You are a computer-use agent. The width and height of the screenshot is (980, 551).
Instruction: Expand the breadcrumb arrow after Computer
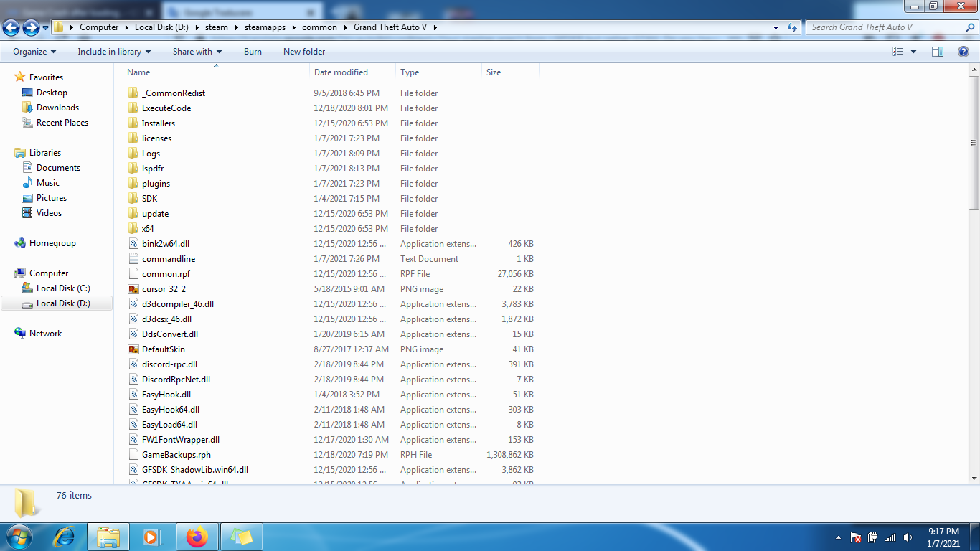pos(126,27)
